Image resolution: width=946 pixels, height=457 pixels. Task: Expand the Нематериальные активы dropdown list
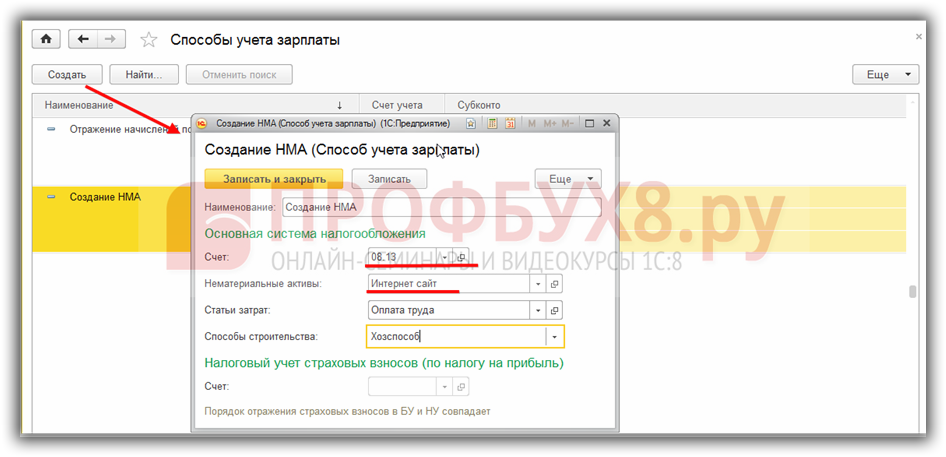[x=538, y=284]
